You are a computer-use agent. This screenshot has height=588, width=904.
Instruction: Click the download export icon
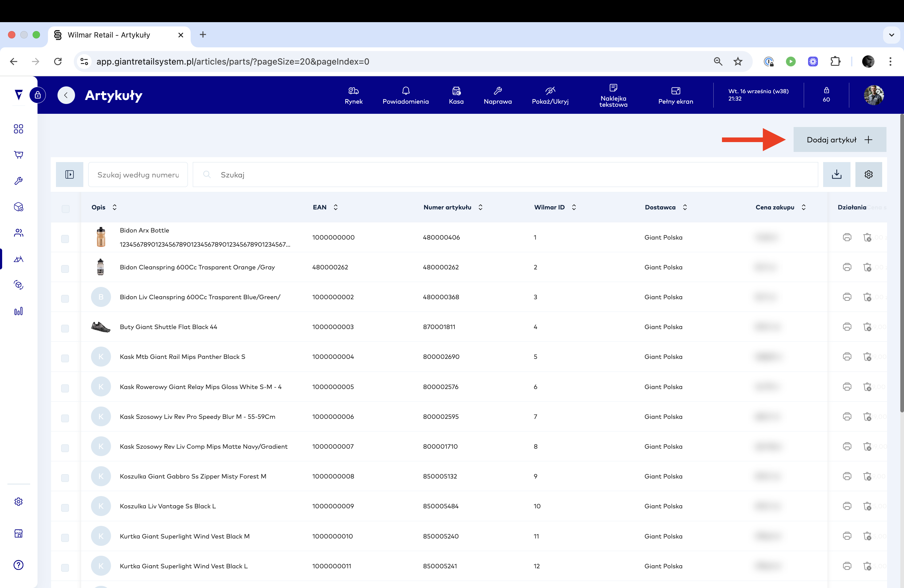836,174
